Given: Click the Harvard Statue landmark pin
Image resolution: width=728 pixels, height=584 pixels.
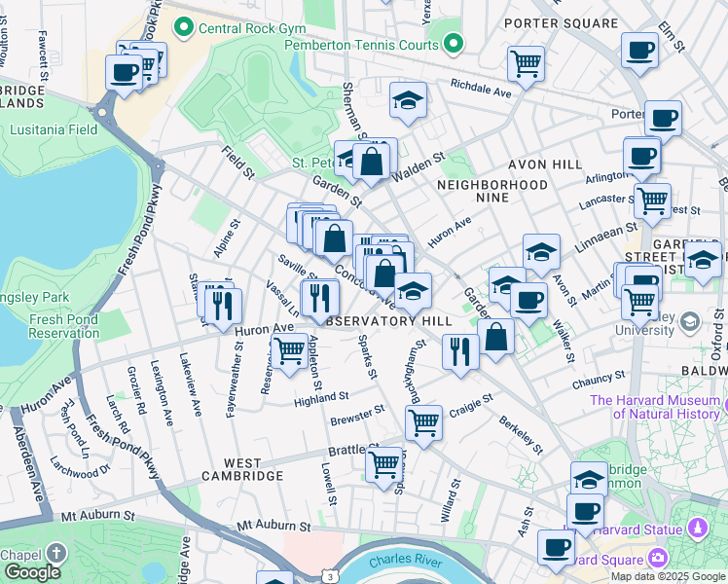Looking at the screenshot, I should (697, 529).
